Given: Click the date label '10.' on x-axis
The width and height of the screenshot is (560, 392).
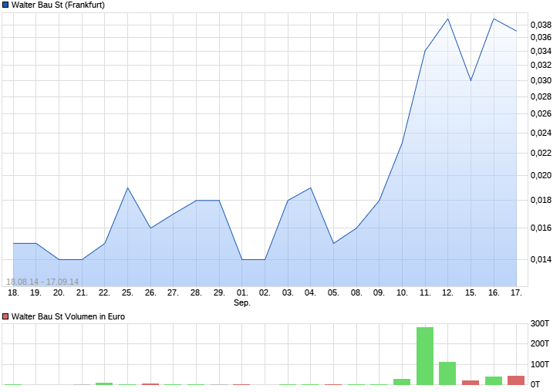Looking at the screenshot, I should [x=402, y=292].
